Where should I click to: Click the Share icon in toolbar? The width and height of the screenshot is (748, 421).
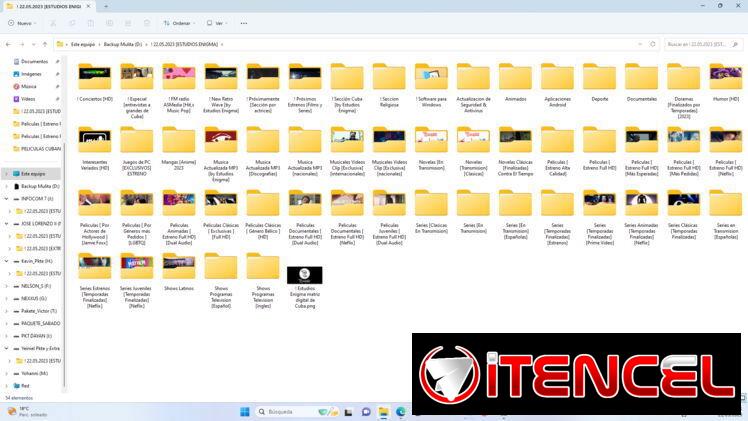click(128, 23)
